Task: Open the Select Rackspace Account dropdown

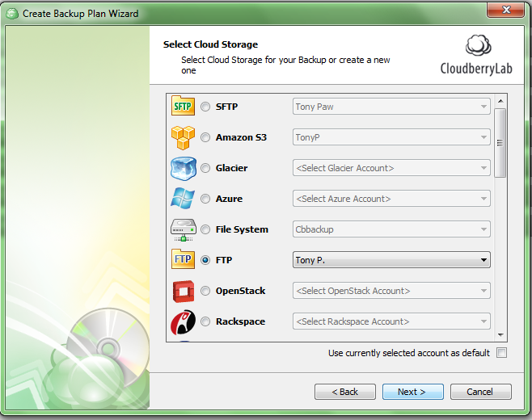Action: pyautogui.click(x=391, y=321)
